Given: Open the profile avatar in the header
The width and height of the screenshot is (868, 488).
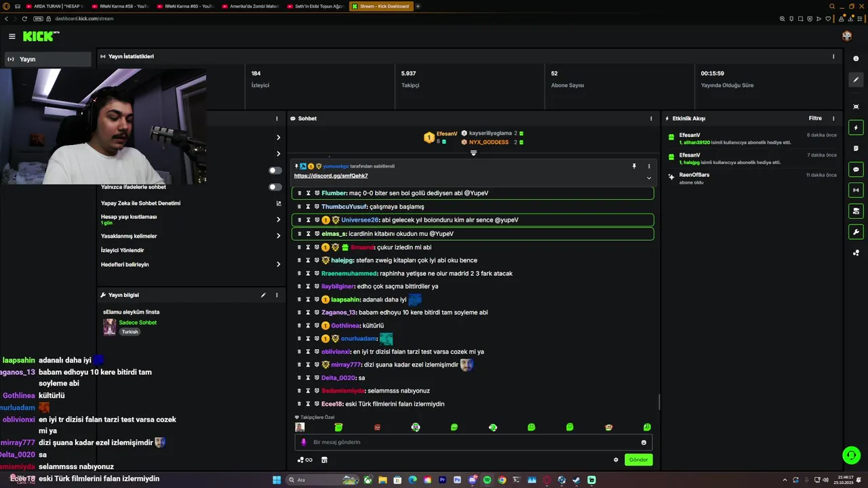Looking at the screenshot, I should 846,36.
